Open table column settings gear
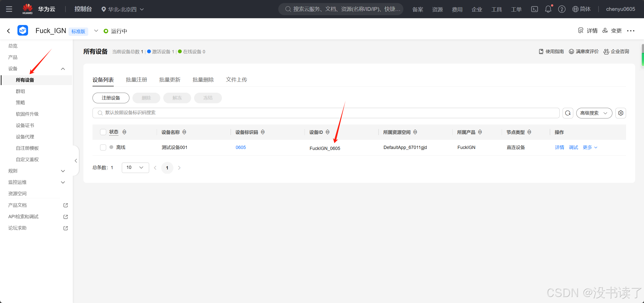644x303 pixels. 620,113
